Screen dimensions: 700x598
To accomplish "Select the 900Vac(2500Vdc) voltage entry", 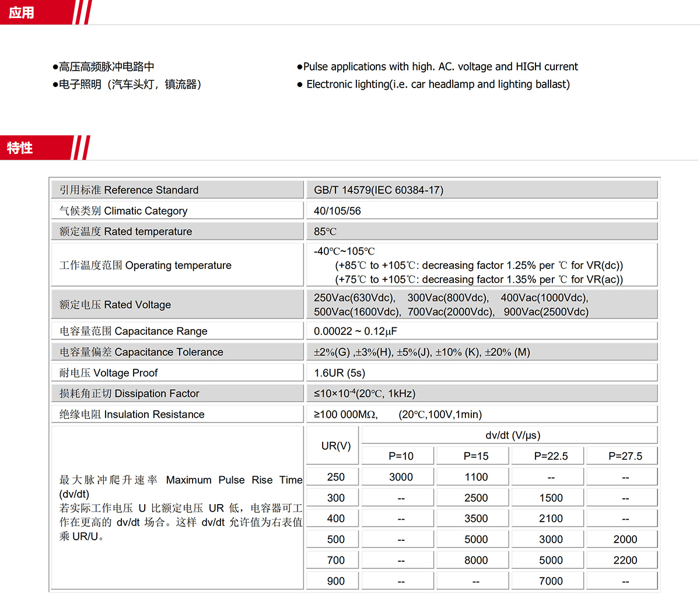I will (x=546, y=312).
